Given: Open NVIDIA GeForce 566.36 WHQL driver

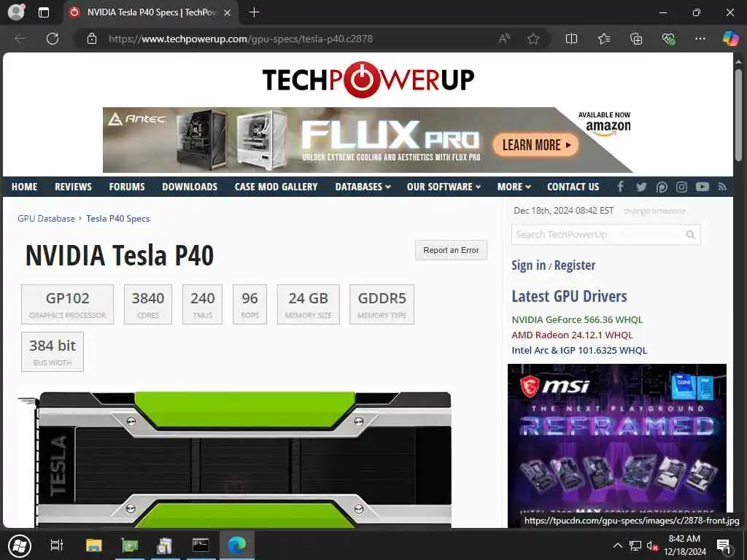Looking at the screenshot, I should pos(577,319).
